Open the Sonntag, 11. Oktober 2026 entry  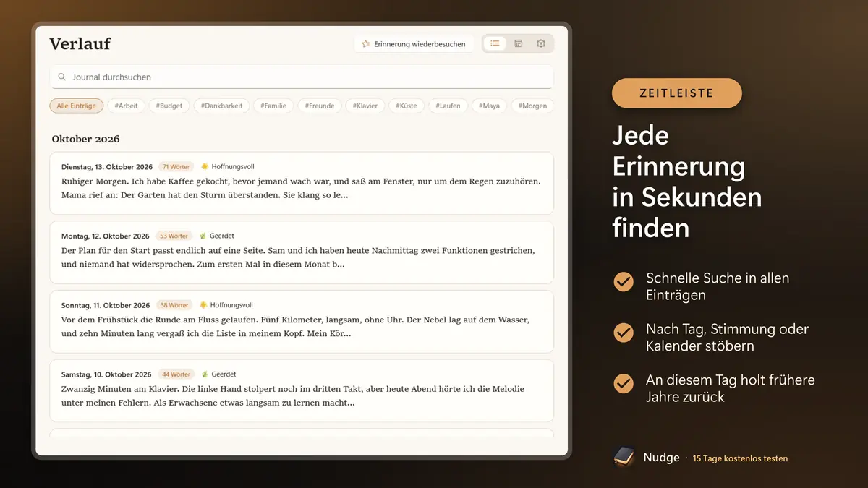pos(302,322)
